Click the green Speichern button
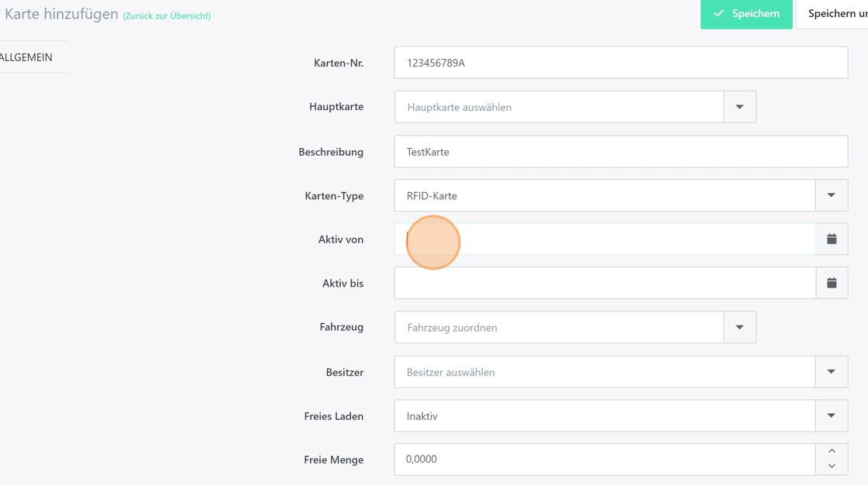Screen dimensions: 868x485 (x=746, y=14)
